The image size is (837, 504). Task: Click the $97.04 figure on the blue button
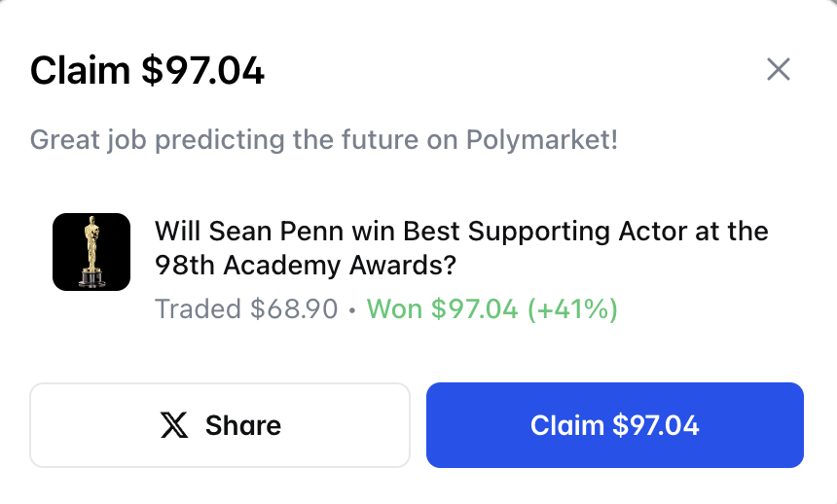[x=656, y=425]
